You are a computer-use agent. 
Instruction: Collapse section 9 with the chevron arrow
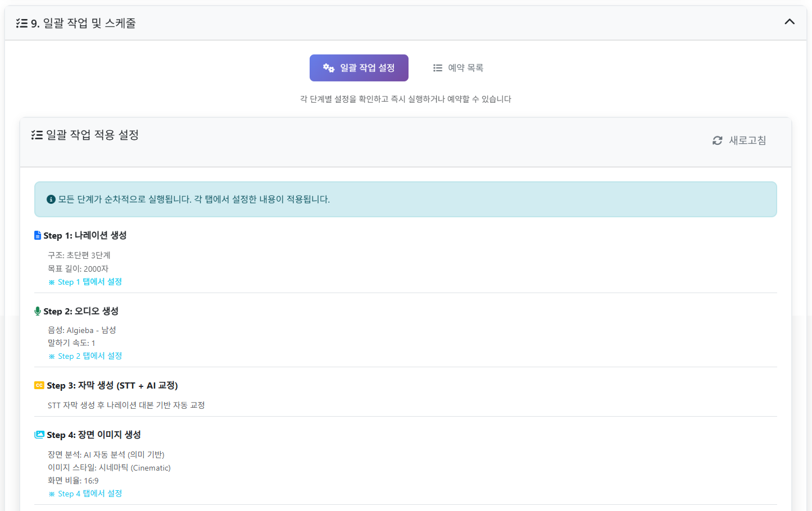tap(790, 22)
